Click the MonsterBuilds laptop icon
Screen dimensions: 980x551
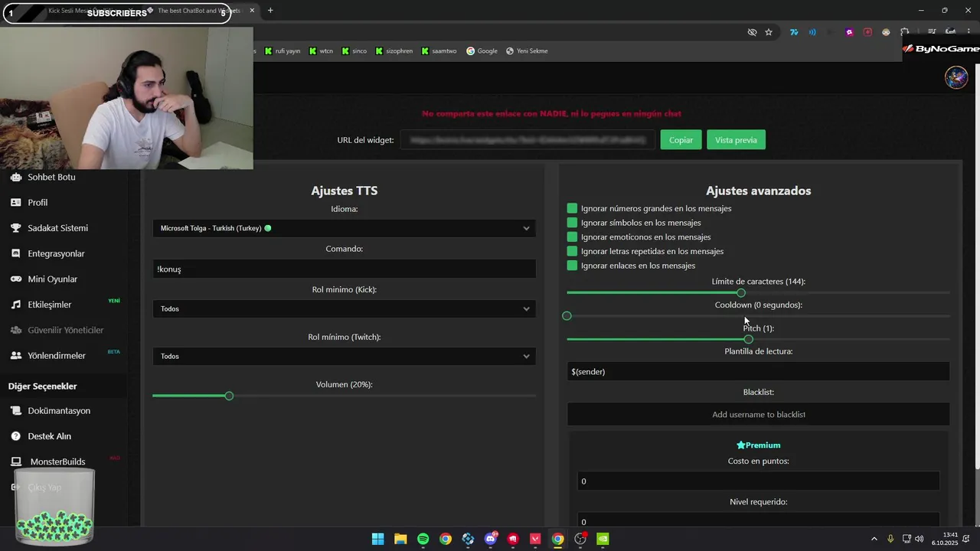pyautogui.click(x=15, y=461)
